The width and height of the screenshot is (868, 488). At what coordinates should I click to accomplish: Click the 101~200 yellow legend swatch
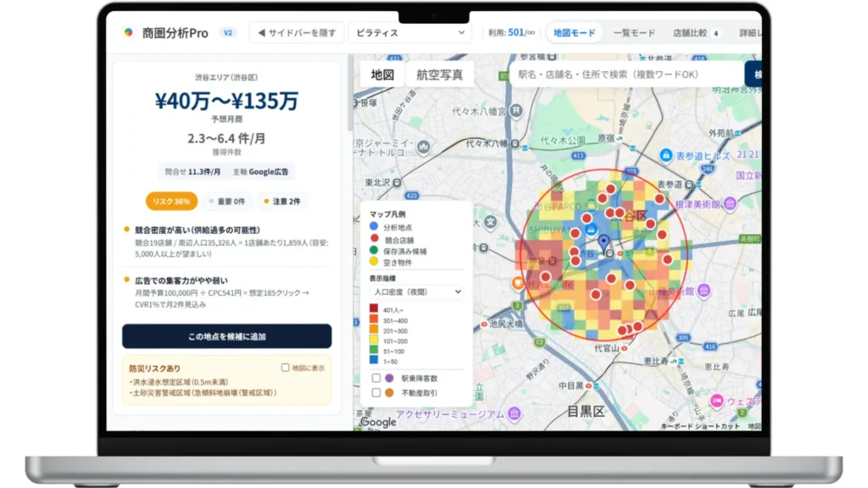(x=374, y=339)
